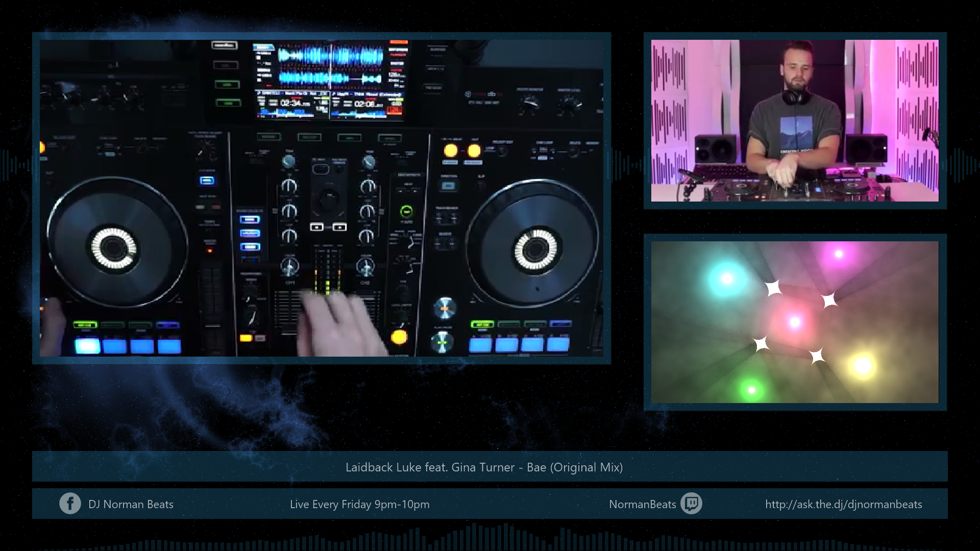Toggle the Vinyl jog mode on the left deck
Viewport: 980px width, 551px height.
[207, 181]
